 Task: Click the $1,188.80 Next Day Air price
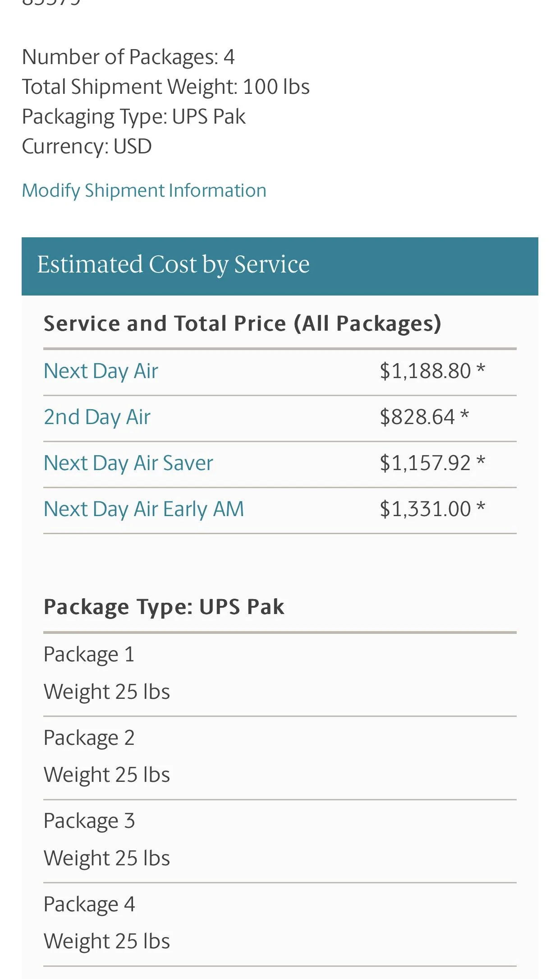point(432,371)
